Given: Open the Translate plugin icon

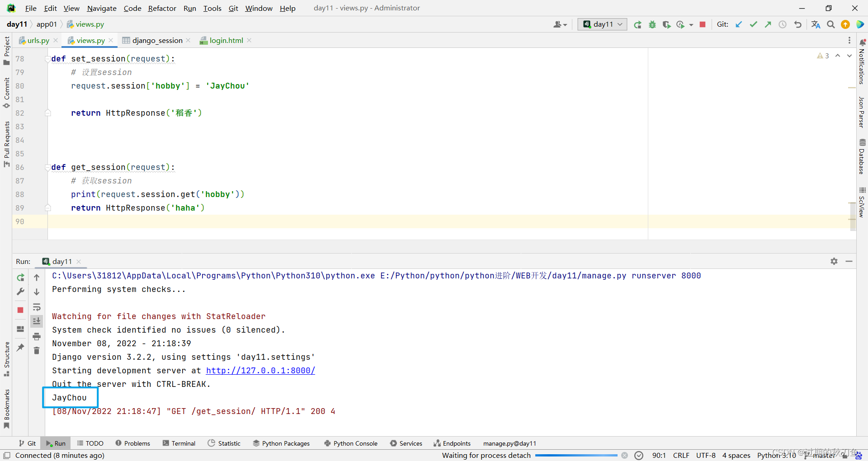Looking at the screenshot, I should tap(816, 24).
